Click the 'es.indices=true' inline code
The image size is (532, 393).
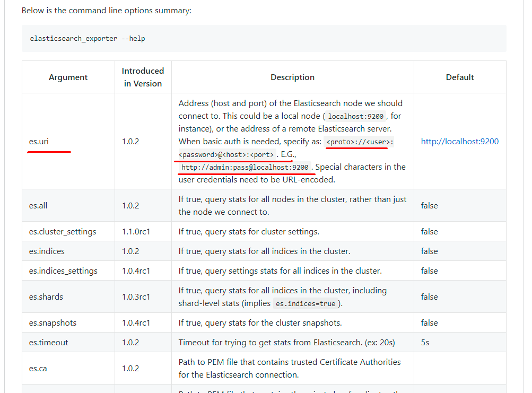click(306, 304)
